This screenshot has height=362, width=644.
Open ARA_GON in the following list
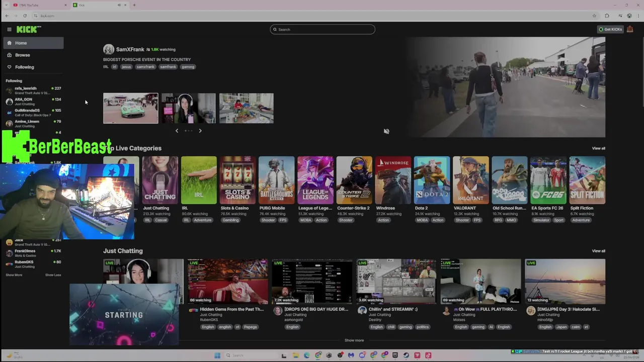(33, 102)
